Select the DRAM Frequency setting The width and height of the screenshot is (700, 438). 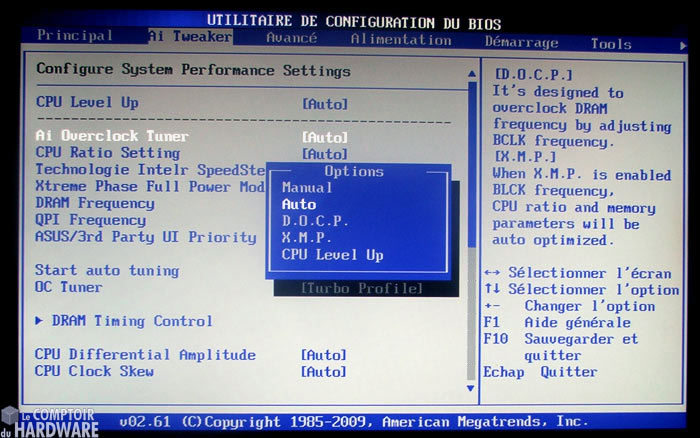[x=95, y=203]
